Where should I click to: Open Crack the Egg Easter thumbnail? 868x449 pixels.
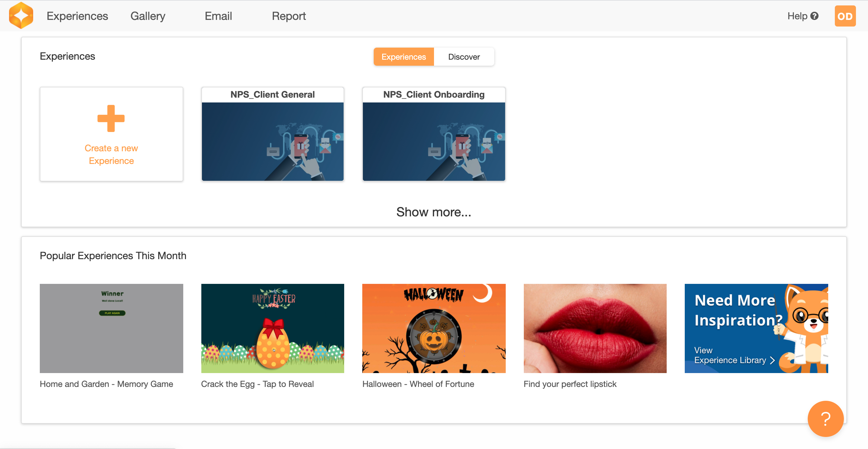pyautogui.click(x=272, y=328)
